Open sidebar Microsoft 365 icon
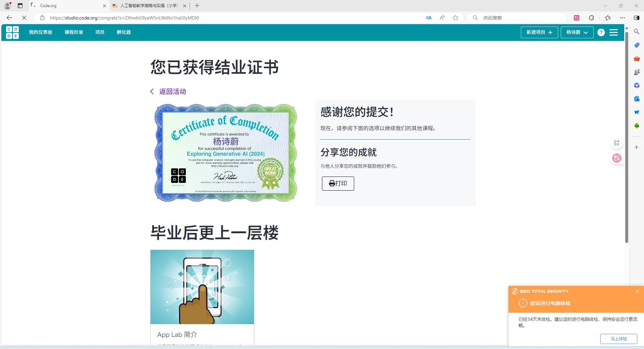 (x=637, y=85)
